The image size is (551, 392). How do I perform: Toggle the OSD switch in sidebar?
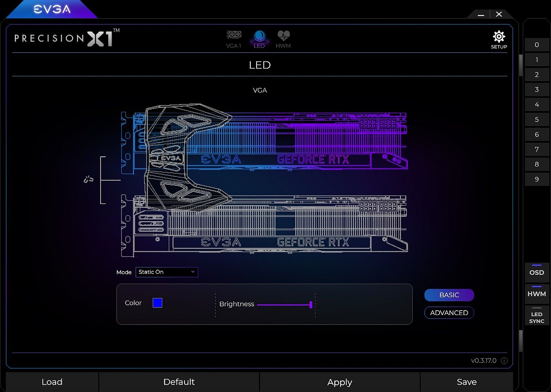coord(536,272)
